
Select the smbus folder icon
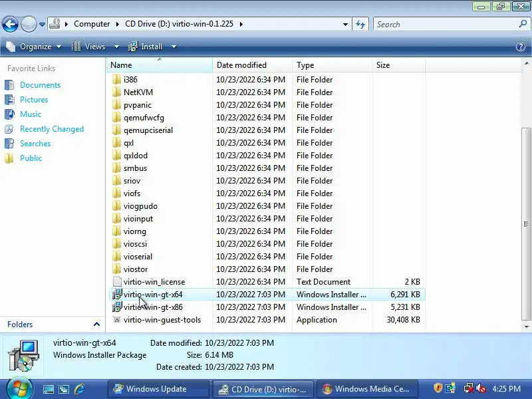(116, 168)
